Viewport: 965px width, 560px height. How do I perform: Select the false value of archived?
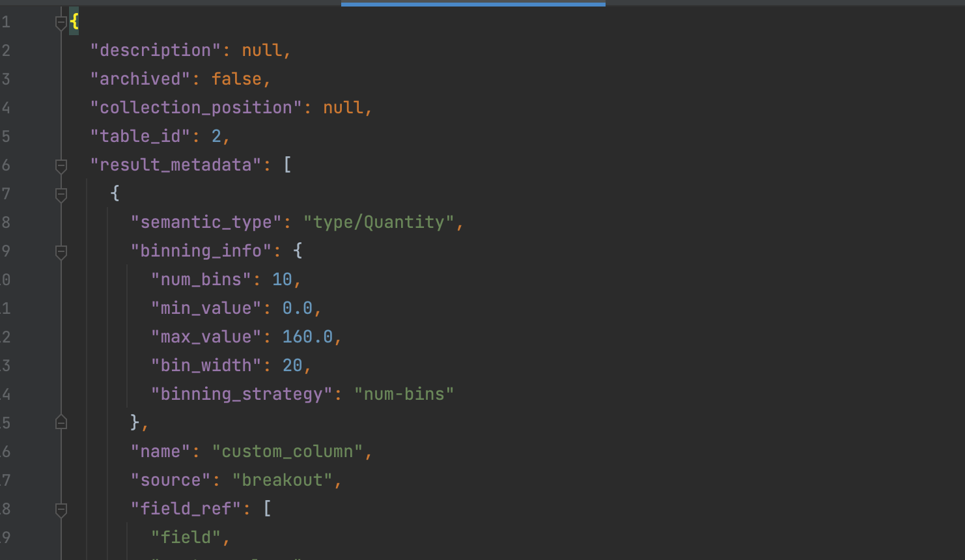tap(238, 79)
